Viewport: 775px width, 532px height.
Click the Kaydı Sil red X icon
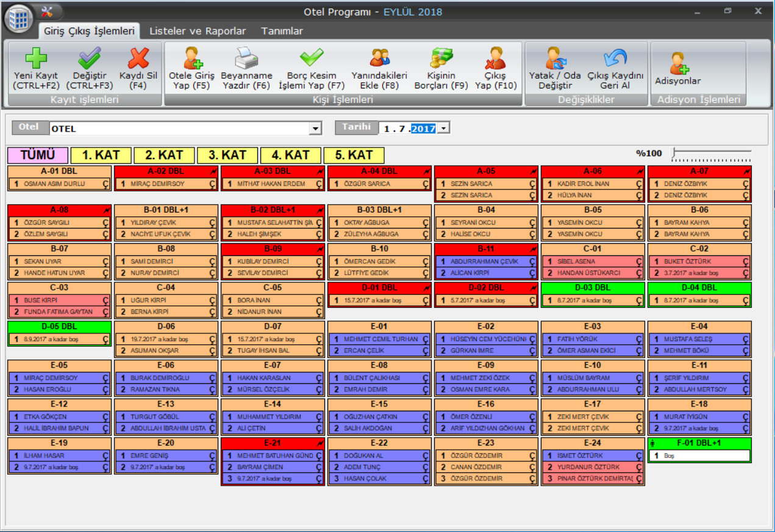pos(138,59)
